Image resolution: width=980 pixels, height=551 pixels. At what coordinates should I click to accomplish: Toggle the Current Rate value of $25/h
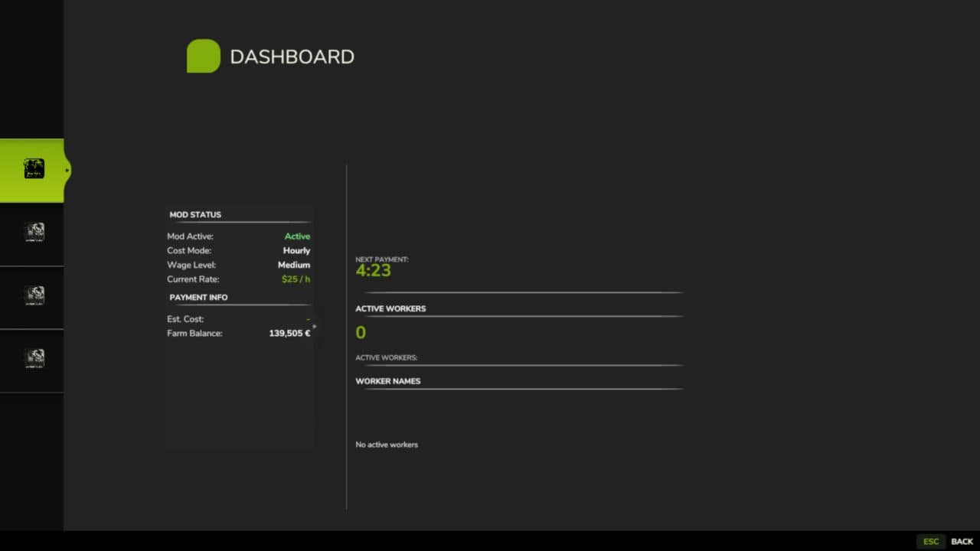tap(296, 279)
